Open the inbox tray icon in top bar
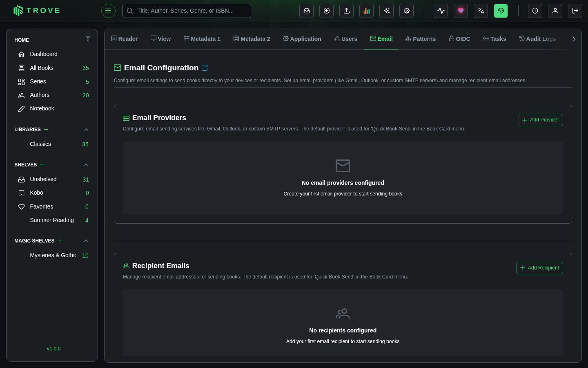The image size is (588, 368). click(307, 11)
